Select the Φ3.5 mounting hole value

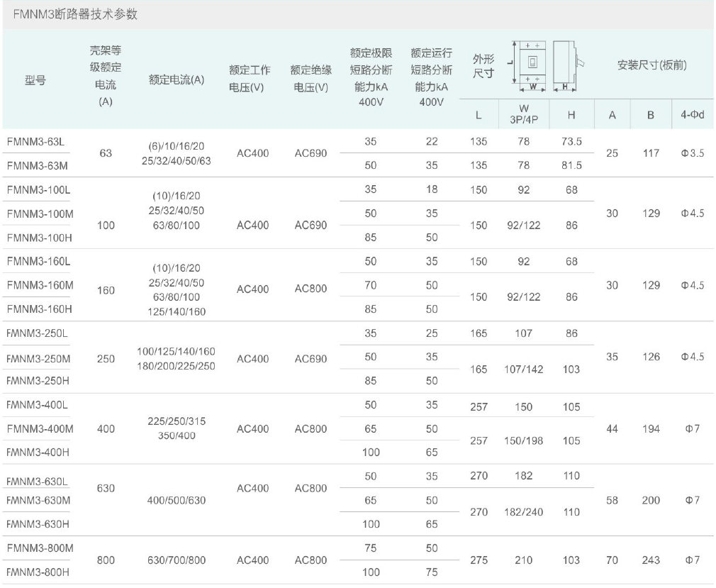click(x=692, y=153)
